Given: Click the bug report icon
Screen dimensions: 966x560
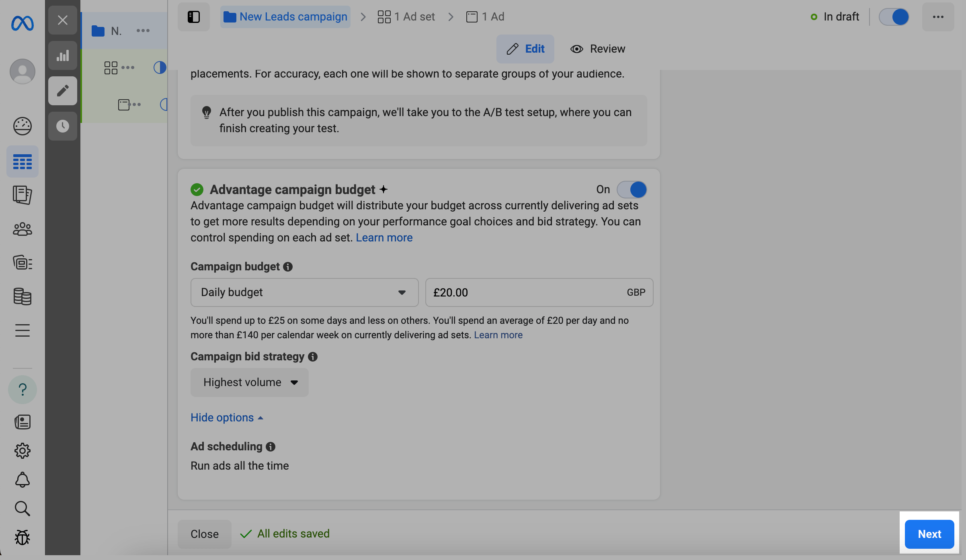Looking at the screenshot, I should tap(23, 537).
